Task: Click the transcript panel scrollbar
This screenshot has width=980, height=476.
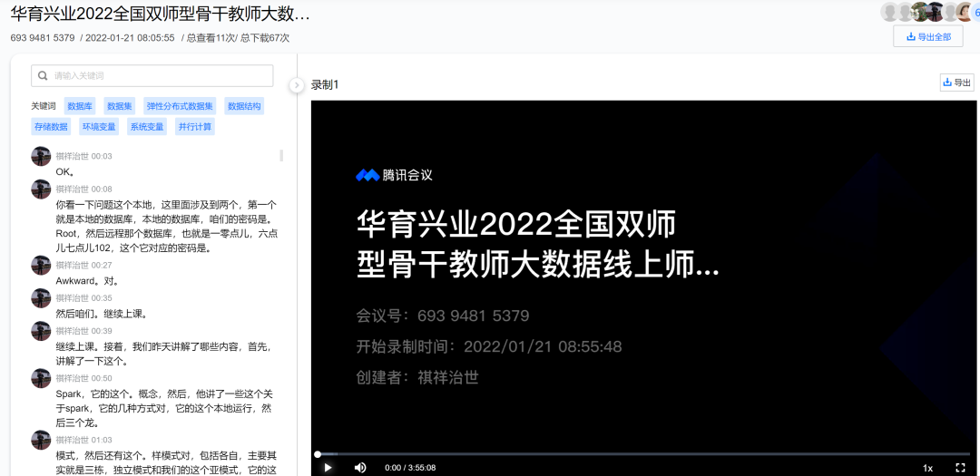Action: [281, 155]
